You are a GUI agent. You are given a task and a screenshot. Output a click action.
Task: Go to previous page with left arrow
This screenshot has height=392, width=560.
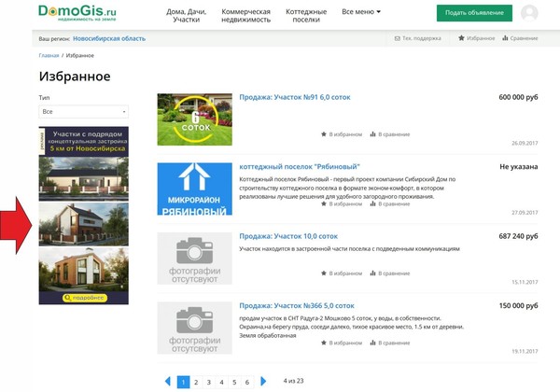168,382
